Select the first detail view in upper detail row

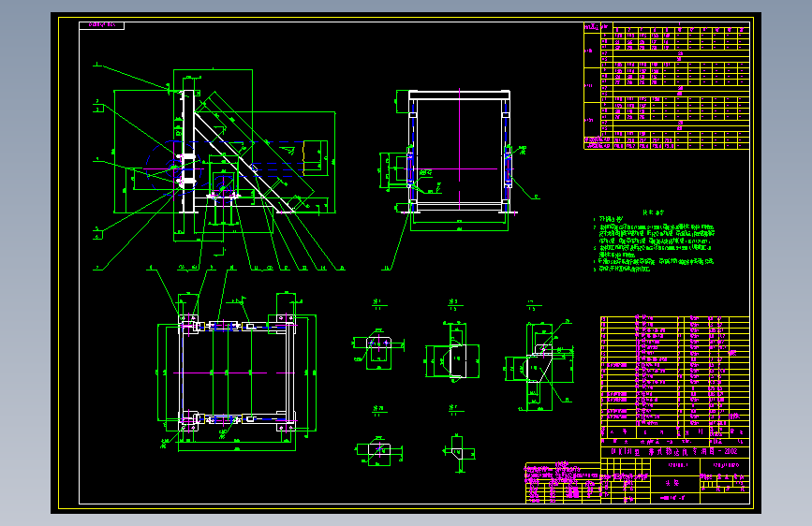click(x=379, y=352)
